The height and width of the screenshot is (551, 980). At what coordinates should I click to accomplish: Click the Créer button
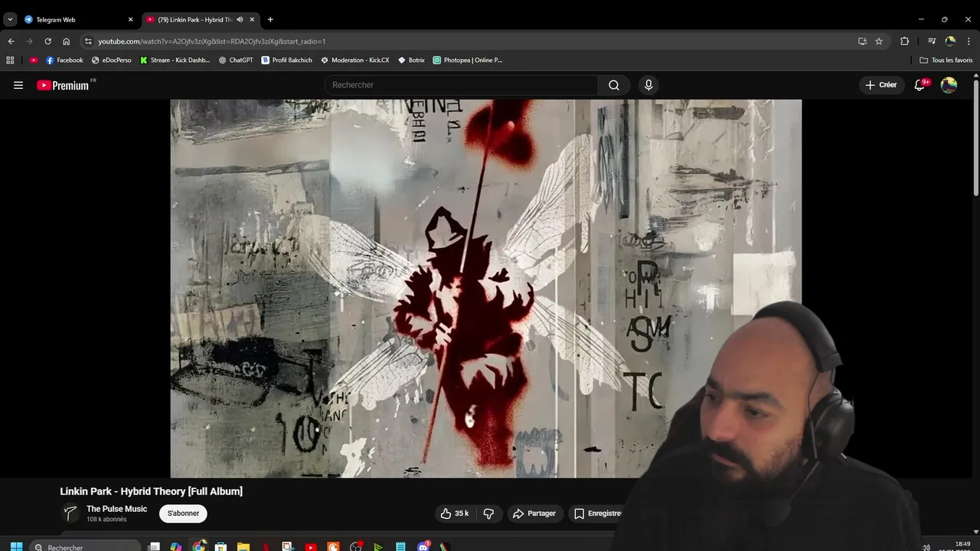881,85
